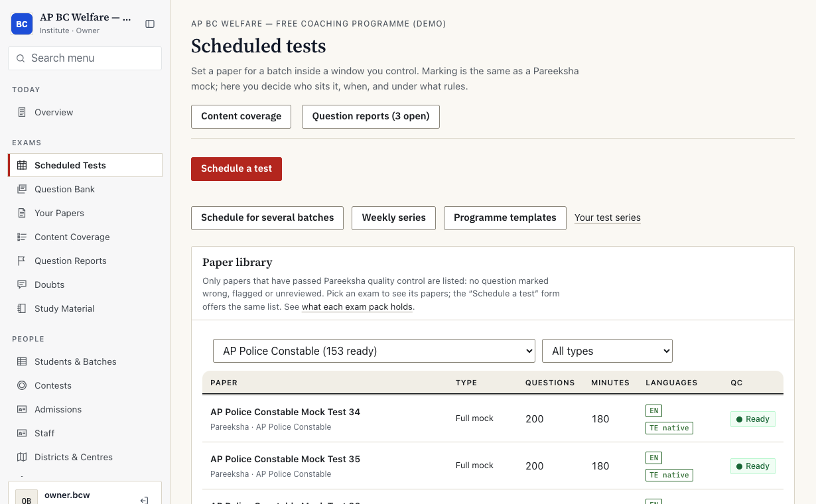This screenshot has width=816, height=504.
Task: Click TE native tag for Mock Test 35
Action: click(x=669, y=475)
